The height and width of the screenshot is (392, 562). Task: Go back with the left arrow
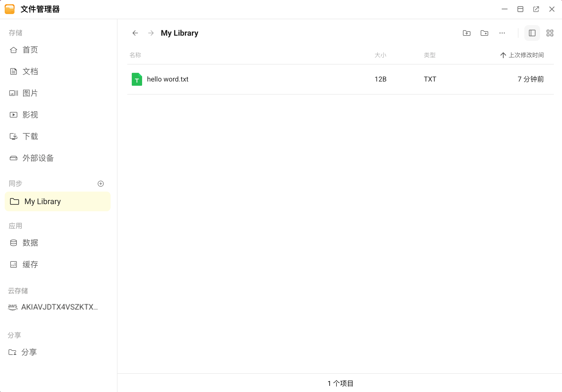(x=135, y=33)
